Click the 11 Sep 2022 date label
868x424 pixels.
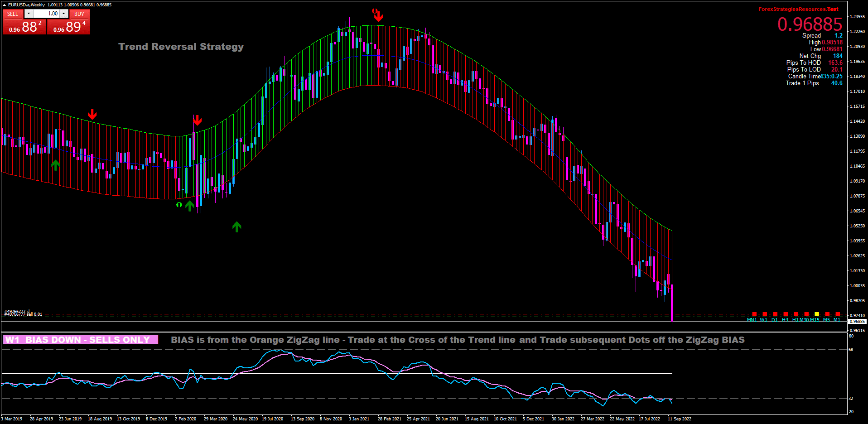pos(679,419)
